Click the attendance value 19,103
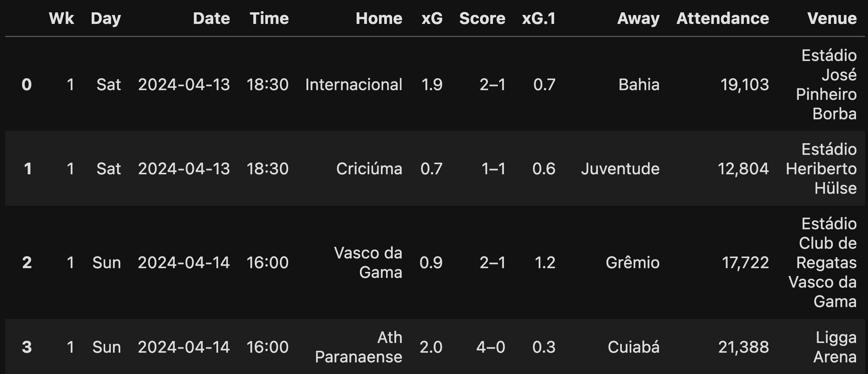The height and width of the screenshot is (374, 868). click(x=745, y=85)
